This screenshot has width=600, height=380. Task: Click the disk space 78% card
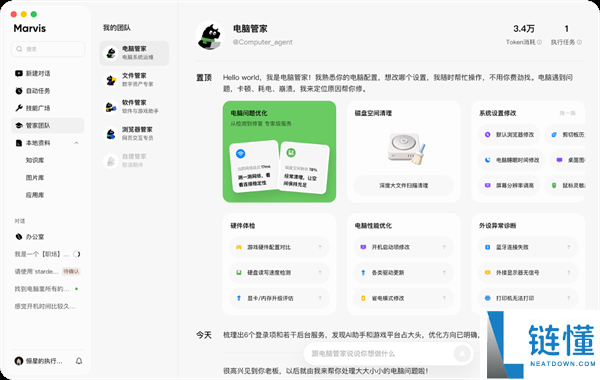(x=304, y=168)
